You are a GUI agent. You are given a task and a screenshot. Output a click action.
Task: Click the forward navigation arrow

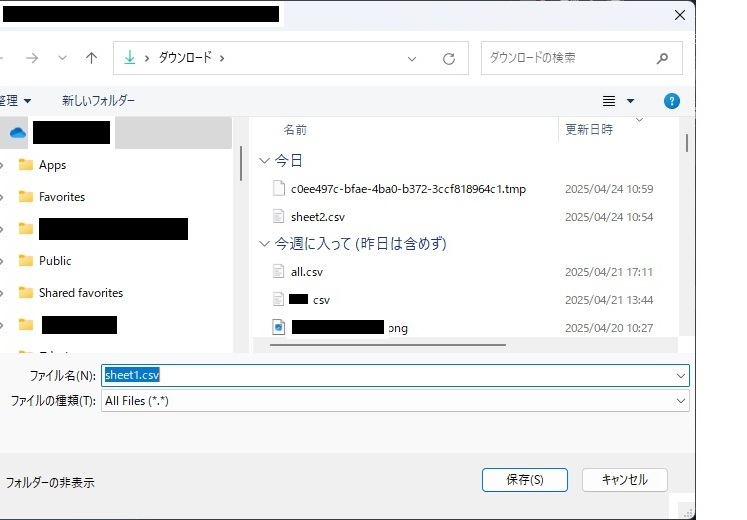32,58
